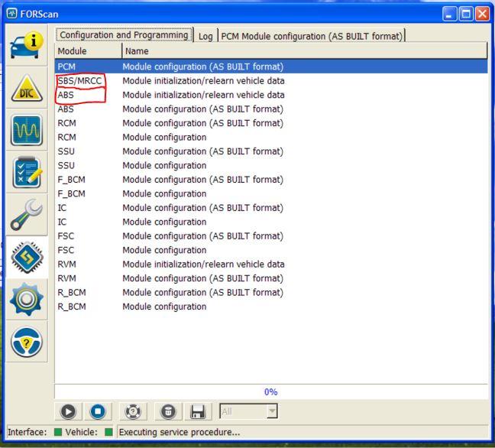This screenshot has height=448, width=495.
Task: Select ABS Module initialization/relearn row
Action: click(271, 95)
